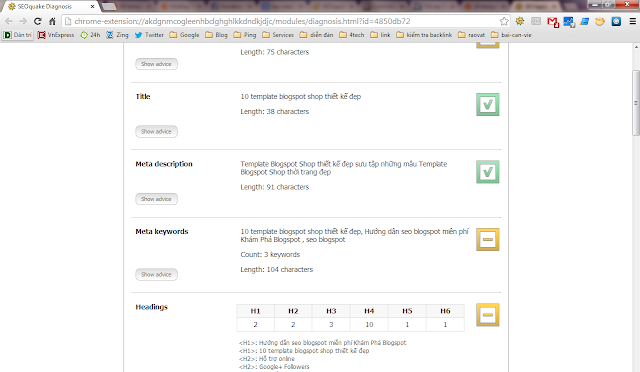Expand the Services bookmarks folder

(278, 35)
